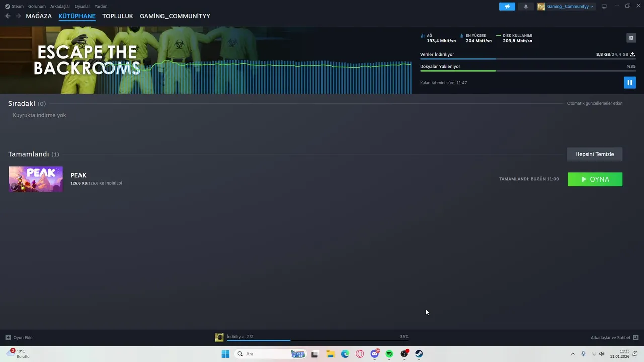644x362 pixels.
Task: Open Spotify from the taskbar
Action: coord(389,354)
